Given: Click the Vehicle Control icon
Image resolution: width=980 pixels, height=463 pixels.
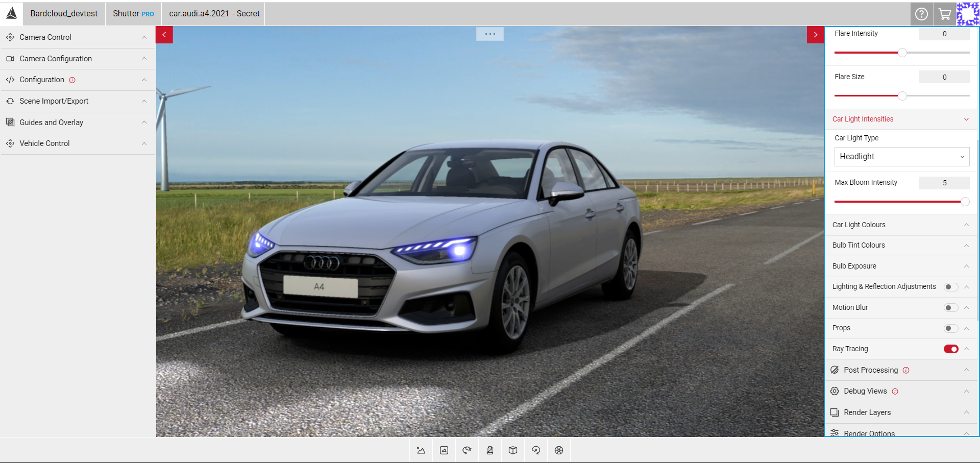Looking at the screenshot, I should tap(10, 143).
